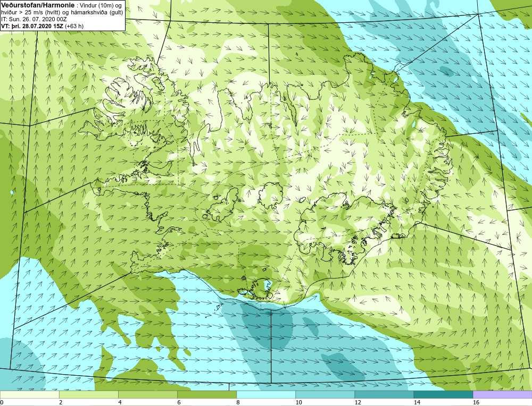
Task: Click the legend label '12'
Action: [x=358, y=402]
